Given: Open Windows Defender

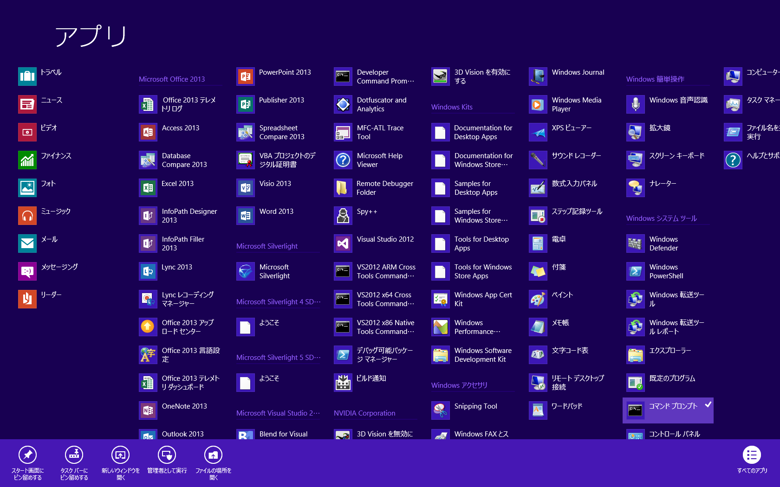Looking at the screenshot, I should (x=652, y=244).
